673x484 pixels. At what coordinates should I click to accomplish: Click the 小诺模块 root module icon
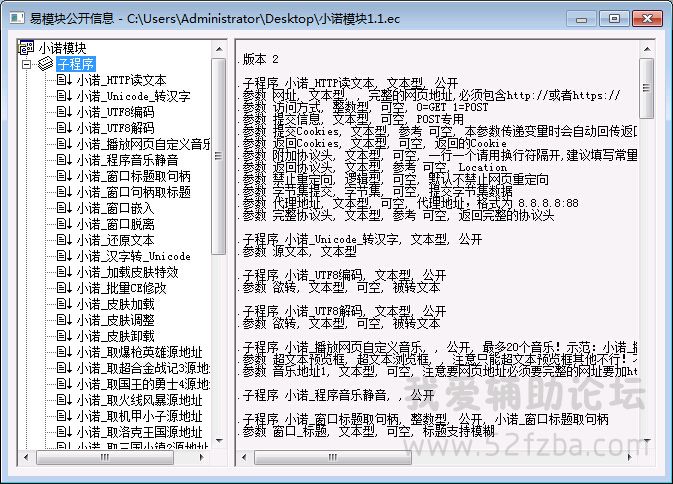point(27,48)
